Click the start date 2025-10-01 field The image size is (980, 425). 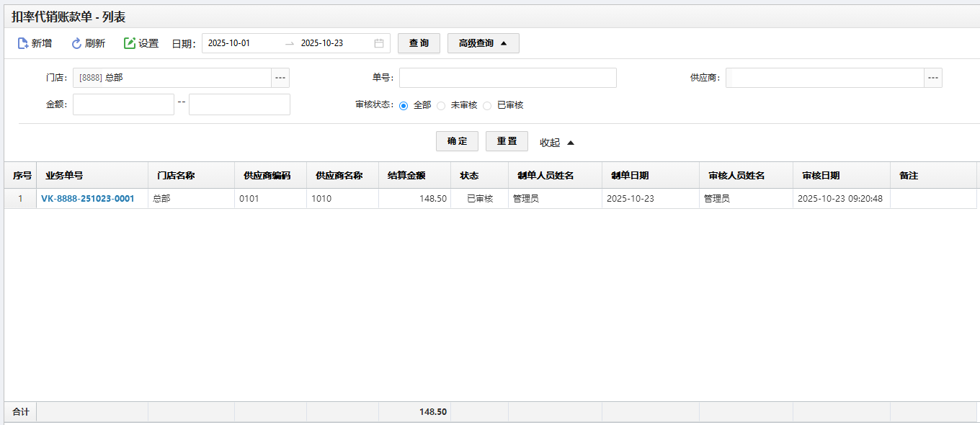[x=241, y=43]
